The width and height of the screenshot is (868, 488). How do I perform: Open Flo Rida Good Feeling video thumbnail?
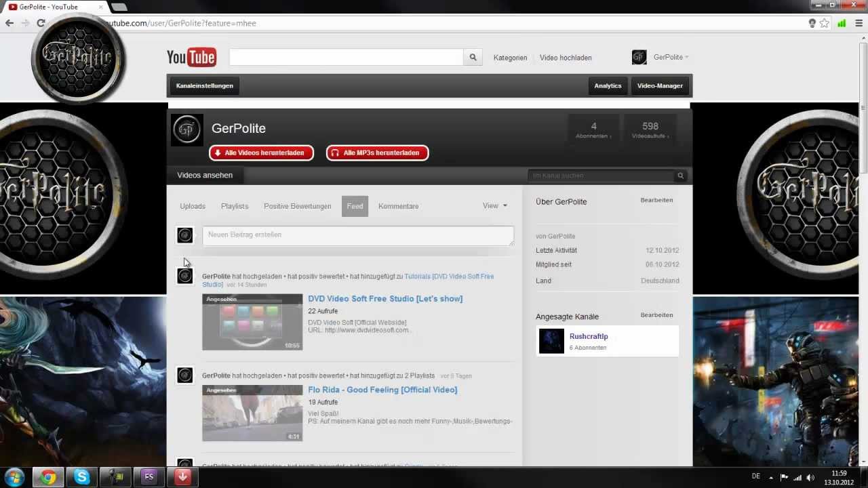252,413
